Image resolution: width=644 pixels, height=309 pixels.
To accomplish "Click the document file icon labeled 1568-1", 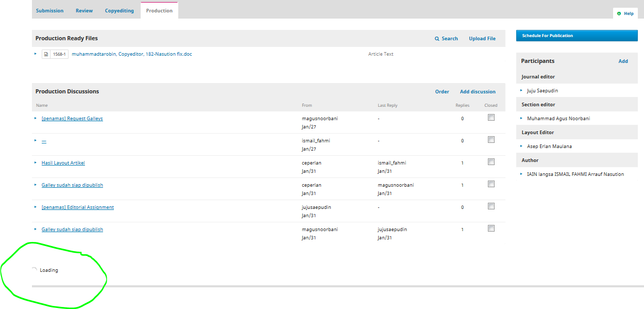I will click(46, 54).
